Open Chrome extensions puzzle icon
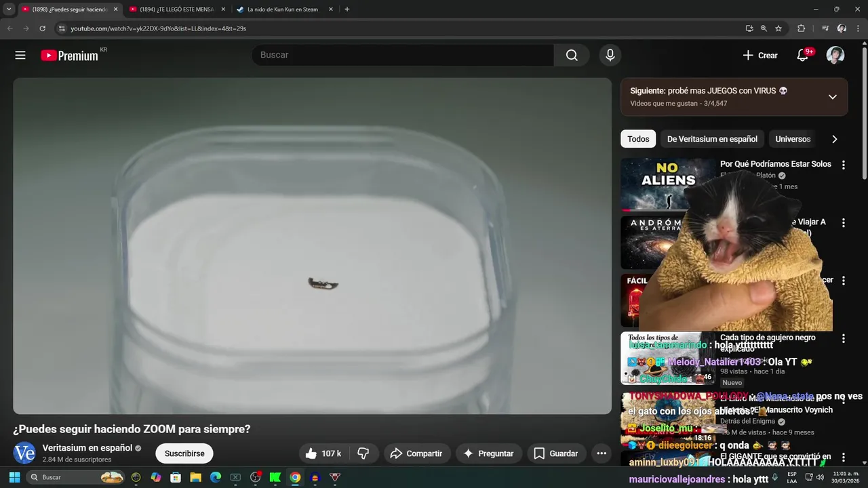This screenshot has height=488, width=868. pos(802,28)
